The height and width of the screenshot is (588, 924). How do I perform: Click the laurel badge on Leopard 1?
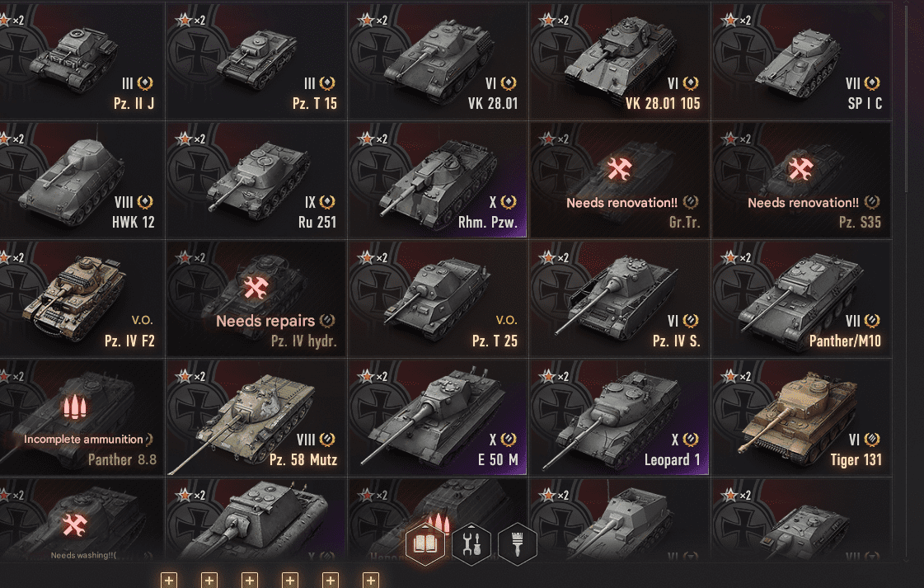click(691, 440)
